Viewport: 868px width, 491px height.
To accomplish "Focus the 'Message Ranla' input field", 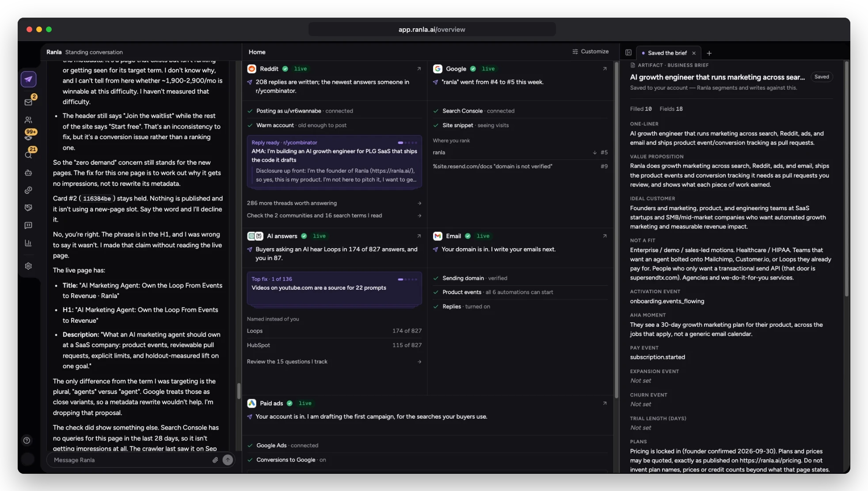I will tap(131, 460).
